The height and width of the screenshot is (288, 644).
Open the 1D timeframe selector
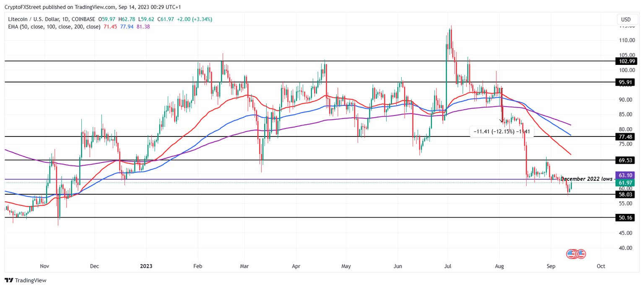[66, 19]
